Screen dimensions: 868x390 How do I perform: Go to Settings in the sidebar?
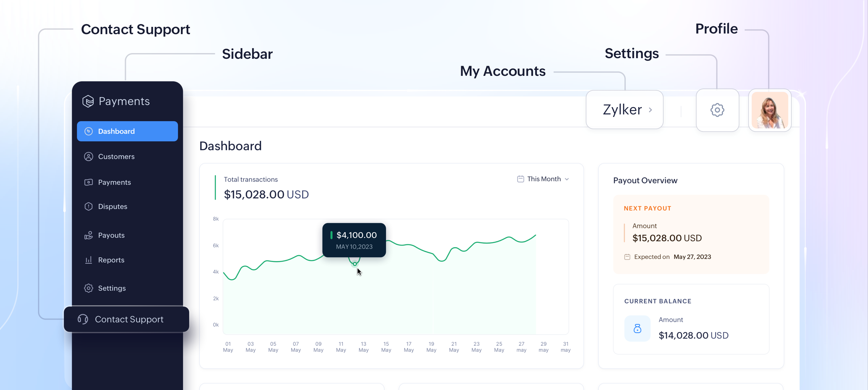[x=112, y=288]
